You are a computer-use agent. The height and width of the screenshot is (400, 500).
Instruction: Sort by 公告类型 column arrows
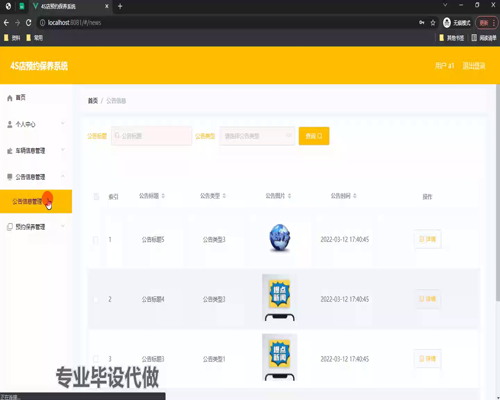[224, 196]
